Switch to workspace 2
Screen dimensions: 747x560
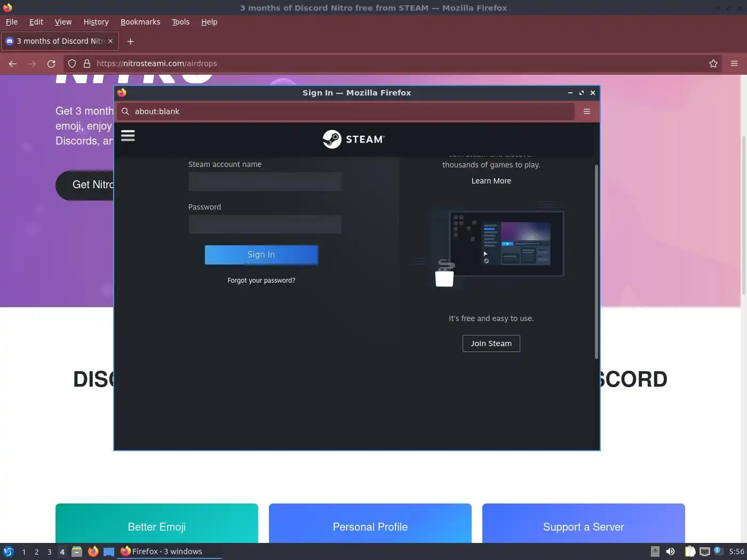36,552
